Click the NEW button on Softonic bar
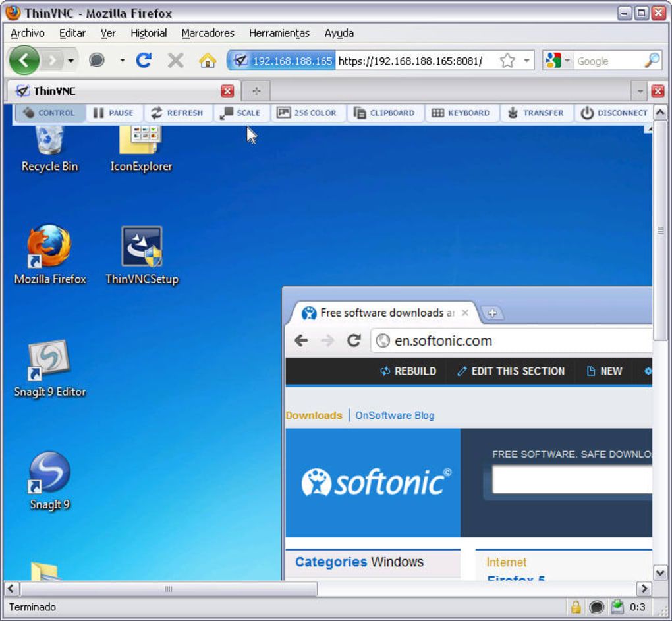 click(604, 371)
